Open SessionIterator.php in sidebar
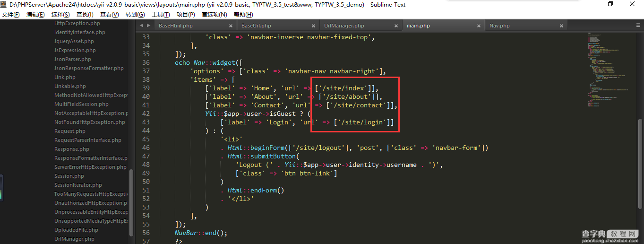Screen dimensions: 644x244 point(78,185)
